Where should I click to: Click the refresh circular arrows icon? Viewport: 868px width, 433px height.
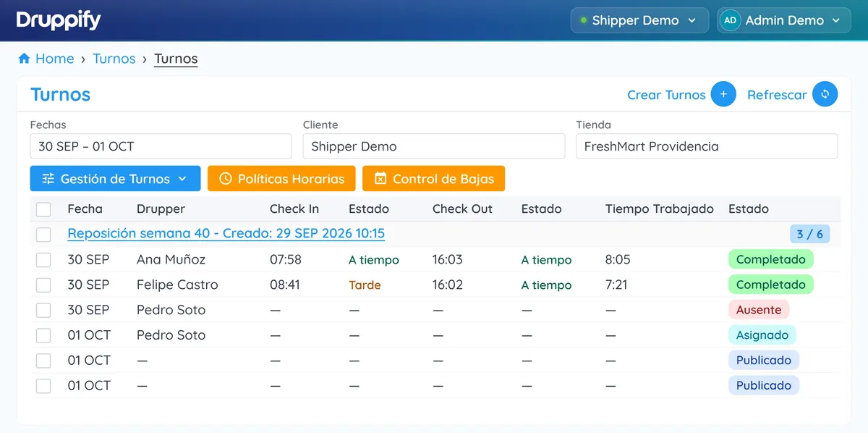(x=825, y=94)
